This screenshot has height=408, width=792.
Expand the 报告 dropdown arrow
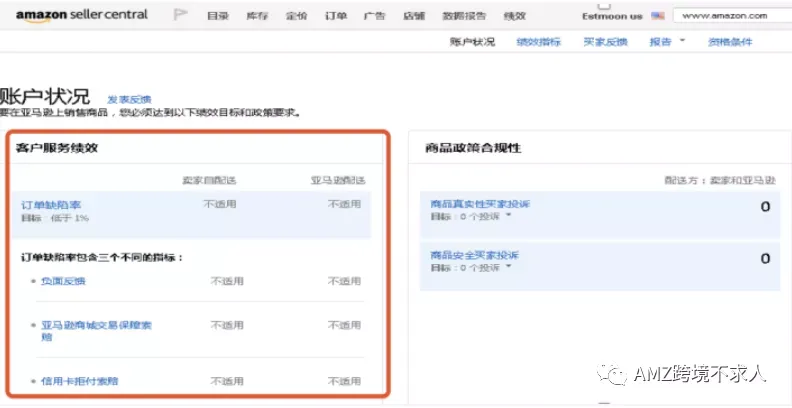coord(682,40)
